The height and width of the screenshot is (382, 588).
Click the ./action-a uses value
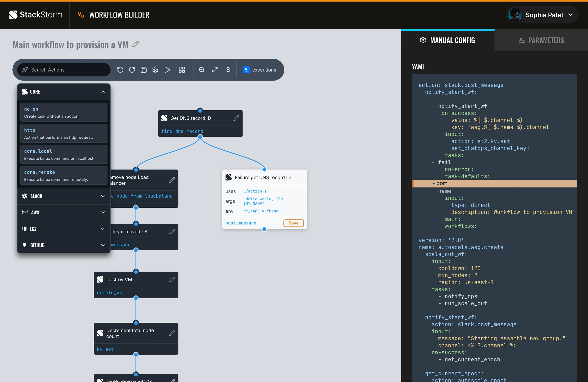[x=255, y=191]
